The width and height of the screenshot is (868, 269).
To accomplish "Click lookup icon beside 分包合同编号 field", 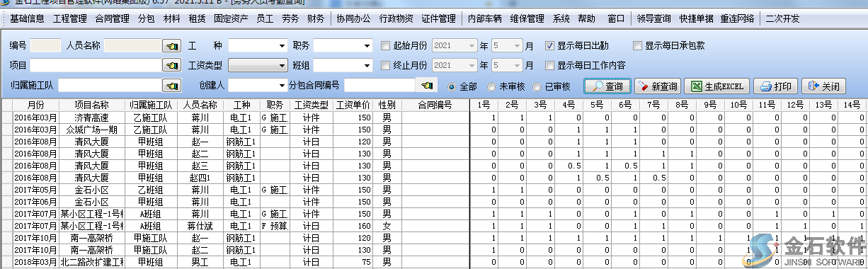I will coord(426,86).
